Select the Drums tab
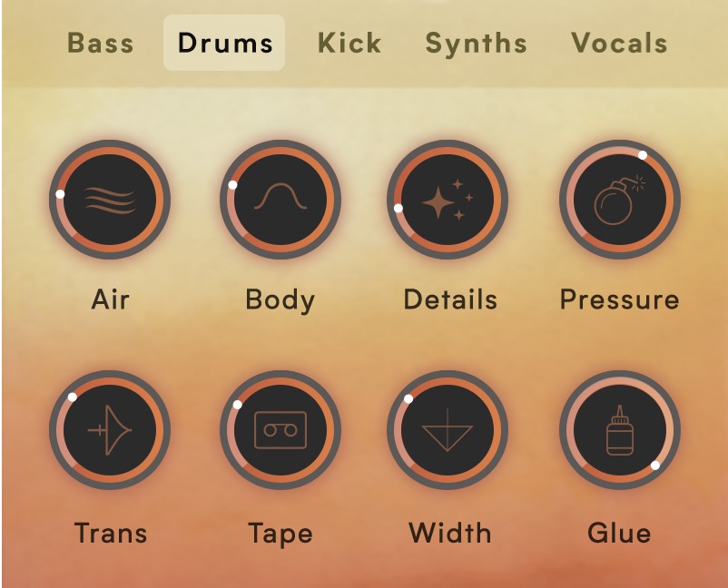Viewport: 728px width, 588px height. tap(224, 43)
